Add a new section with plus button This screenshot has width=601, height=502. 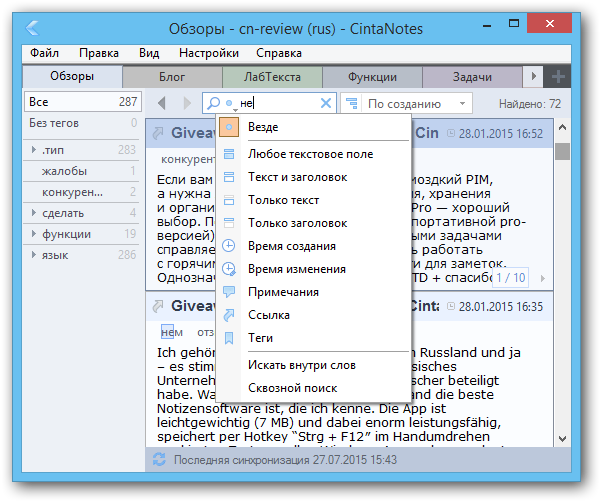tap(558, 77)
